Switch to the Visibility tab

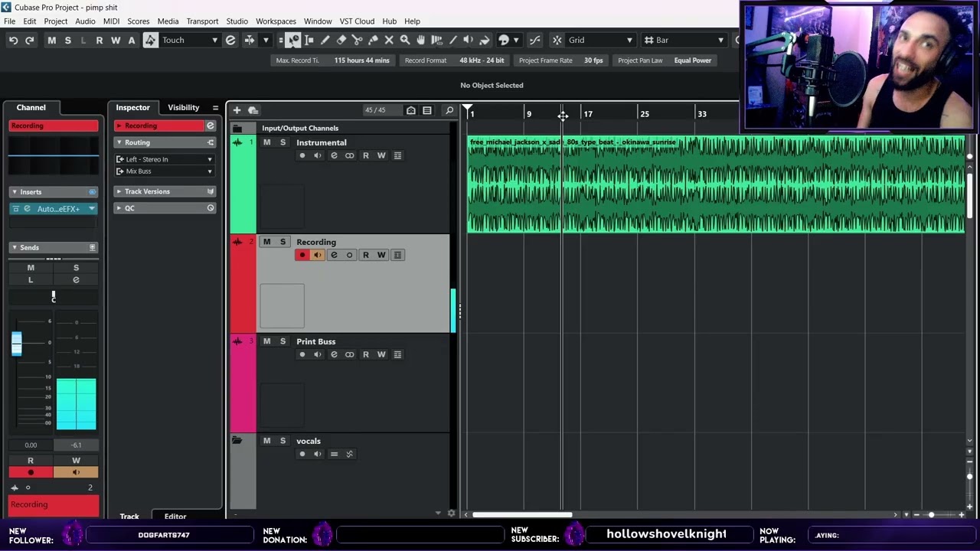pyautogui.click(x=184, y=107)
